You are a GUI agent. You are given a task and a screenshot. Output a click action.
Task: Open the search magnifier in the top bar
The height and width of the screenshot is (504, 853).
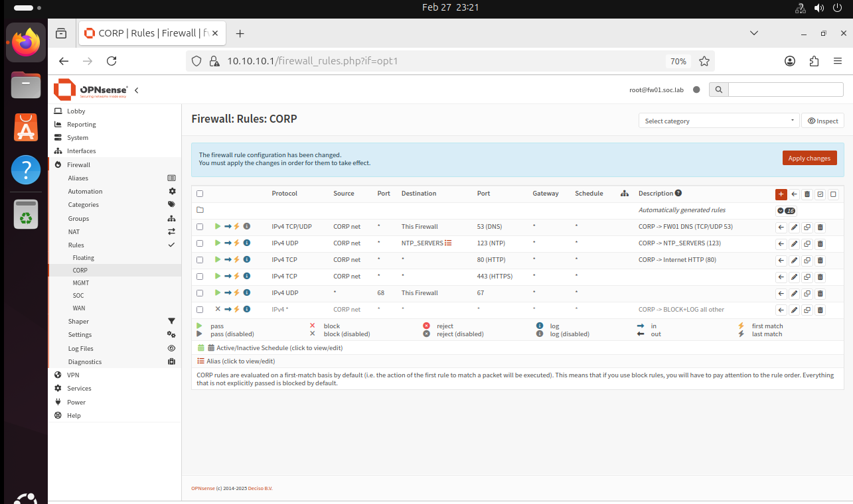click(718, 89)
